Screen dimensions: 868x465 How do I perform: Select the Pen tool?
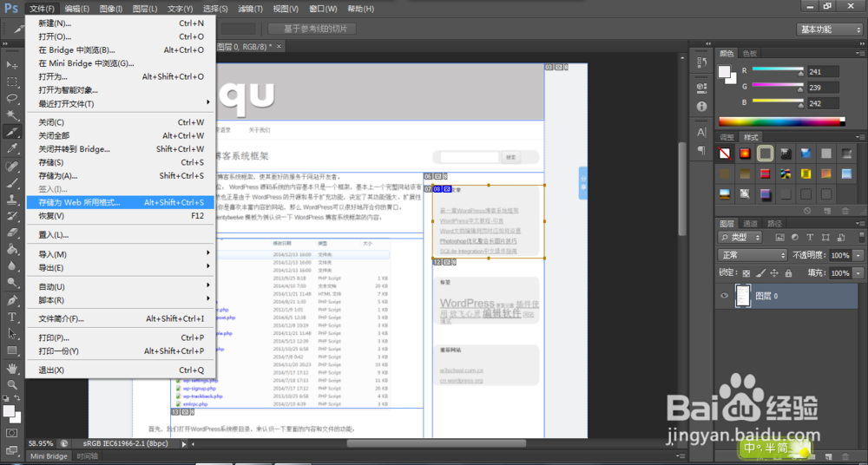point(12,300)
